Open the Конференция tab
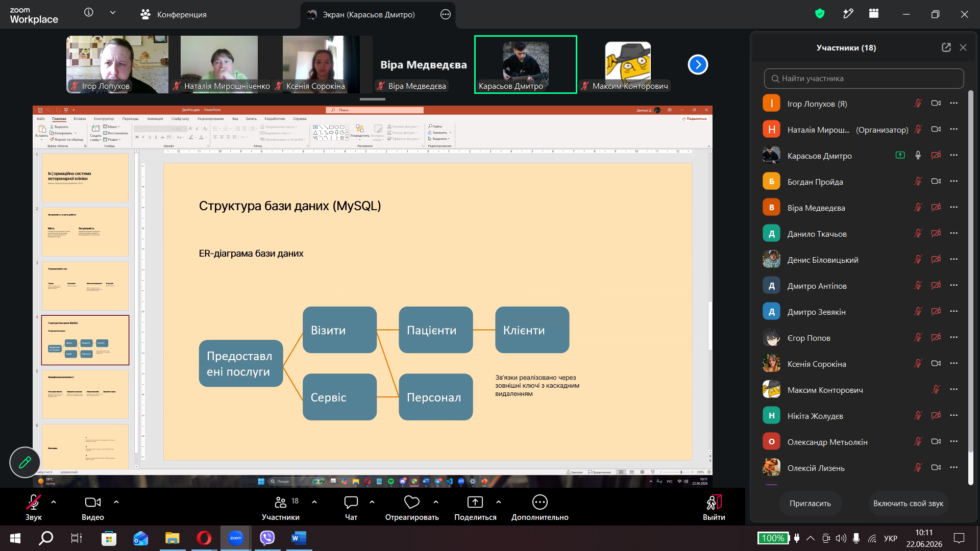Image resolution: width=980 pixels, height=551 pixels. click(174, 14)
